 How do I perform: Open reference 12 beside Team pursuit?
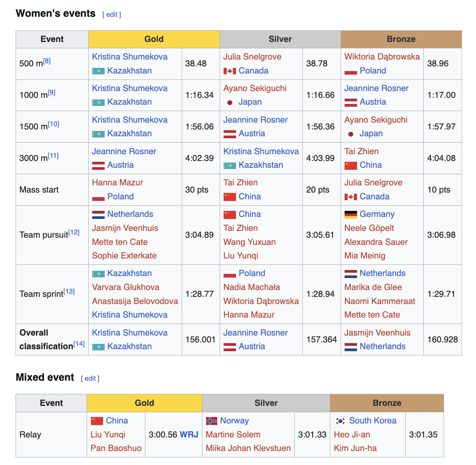click(x=73, y=232)
